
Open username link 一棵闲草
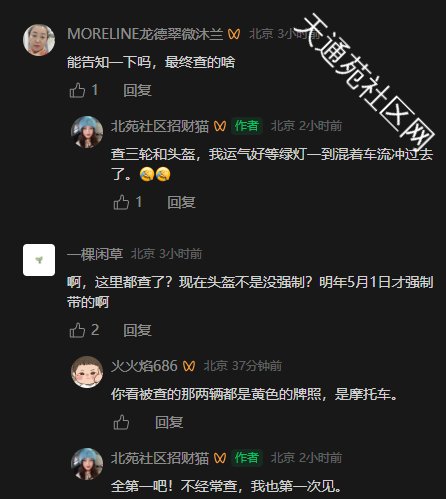click(95, 254)
